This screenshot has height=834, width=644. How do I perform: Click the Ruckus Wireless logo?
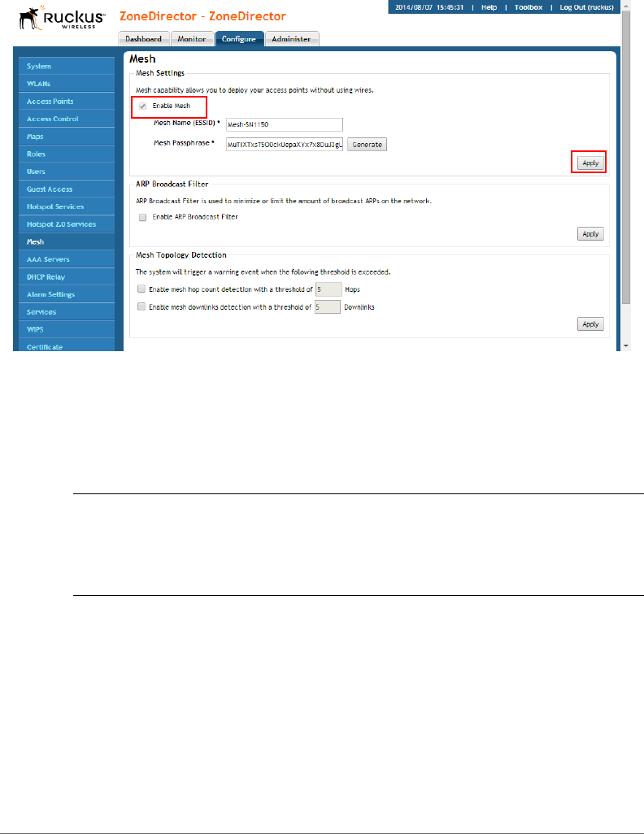pos(62,18)
